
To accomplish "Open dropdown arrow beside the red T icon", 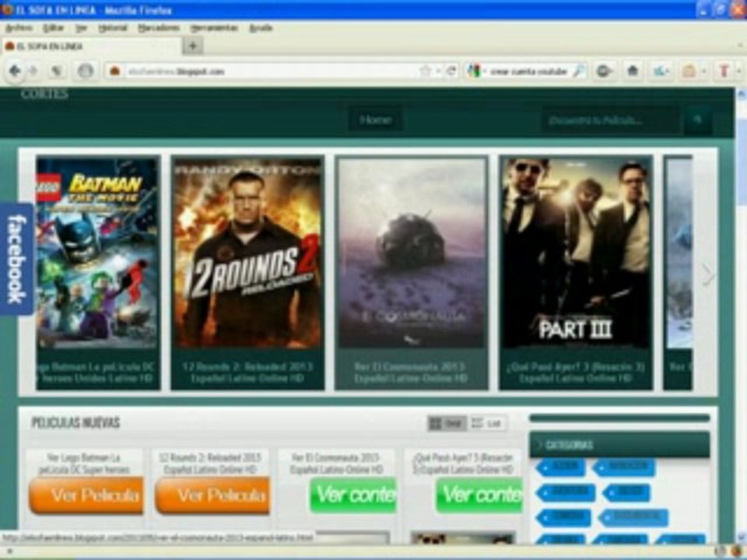I will coord(739,72).
